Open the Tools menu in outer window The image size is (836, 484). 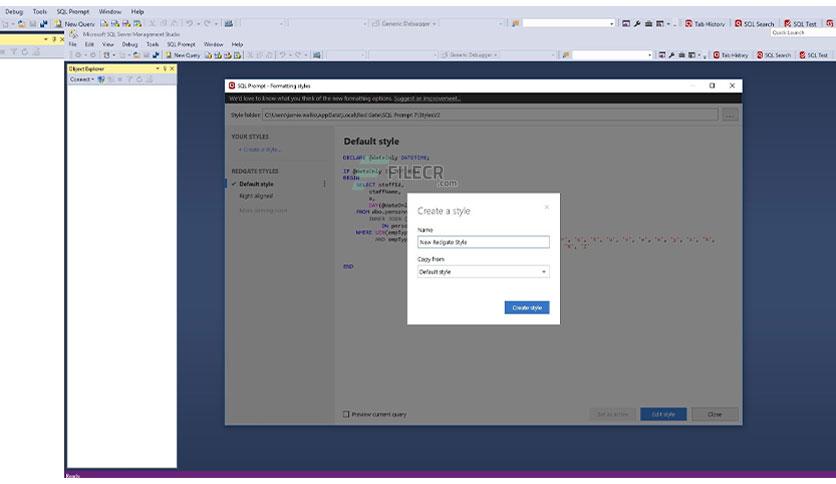pos(39,11)
